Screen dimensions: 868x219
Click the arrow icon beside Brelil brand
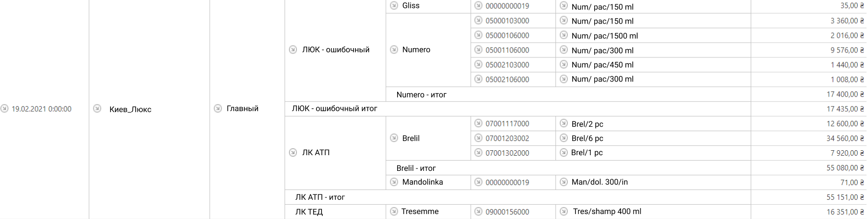click(x=394, y=138)
